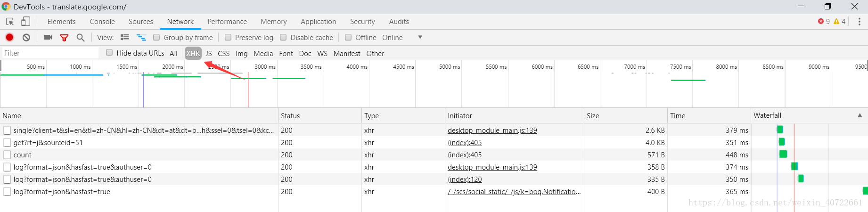
Task: Click file icon of get?rt=j&sourceid=51 row
Action: 7,143
